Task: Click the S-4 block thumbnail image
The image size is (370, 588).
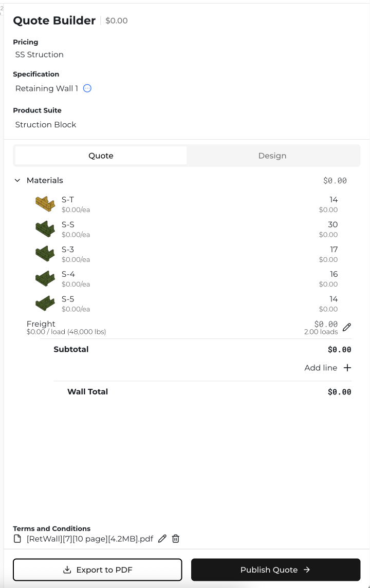Action: coord(45,279)
